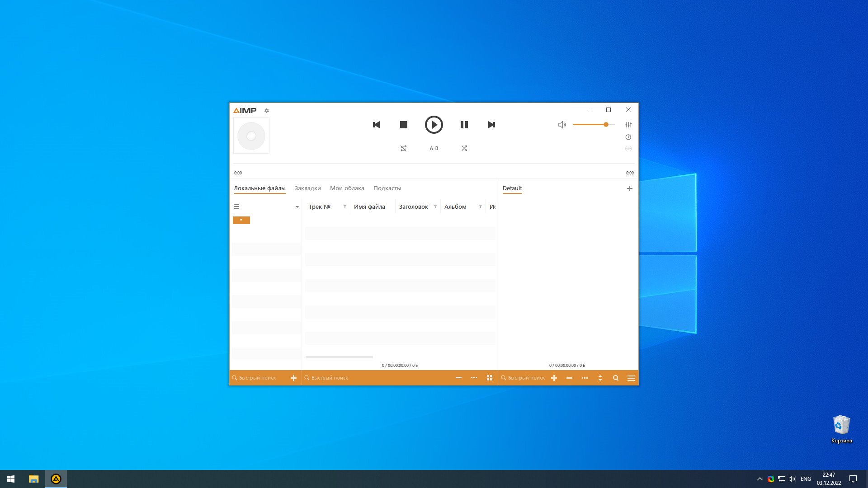Skip to the previous track

coord(376,125)
